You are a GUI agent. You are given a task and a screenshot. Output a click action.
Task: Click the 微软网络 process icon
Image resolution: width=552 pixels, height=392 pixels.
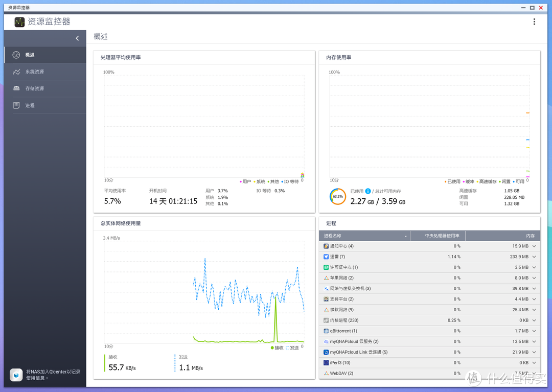pyautogui.click(x=326, y=310)
